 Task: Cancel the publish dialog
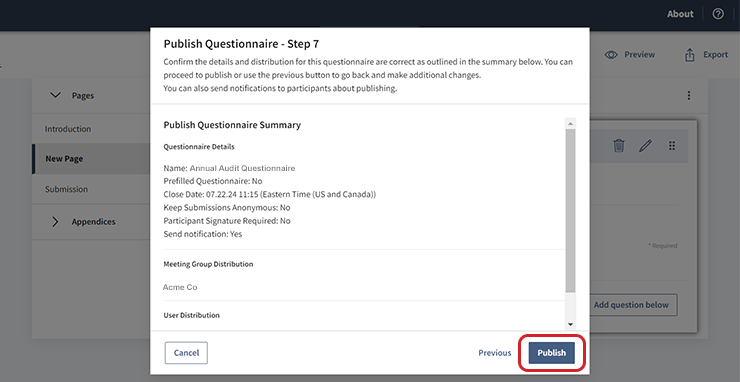pos(186,353)
